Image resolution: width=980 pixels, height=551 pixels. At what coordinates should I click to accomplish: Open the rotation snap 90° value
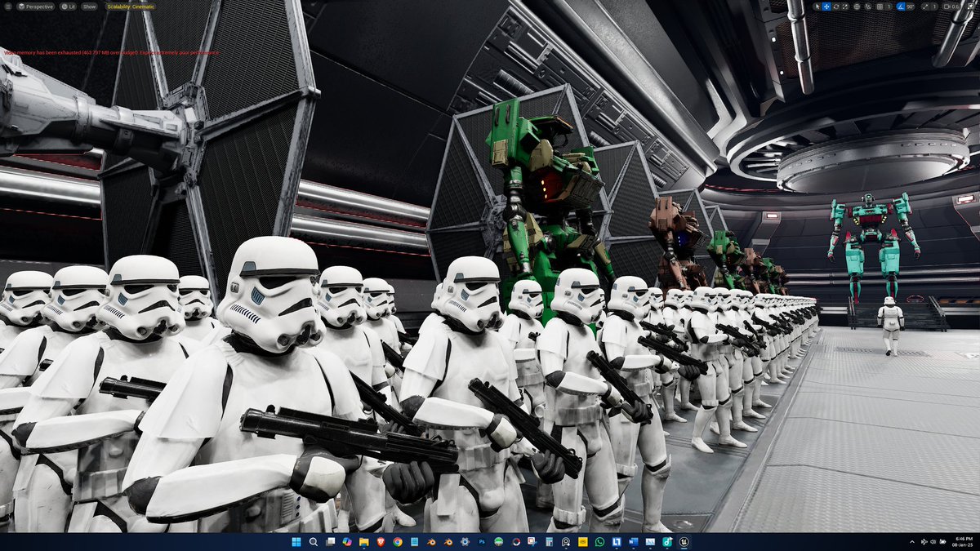click(x=911, y=7)
